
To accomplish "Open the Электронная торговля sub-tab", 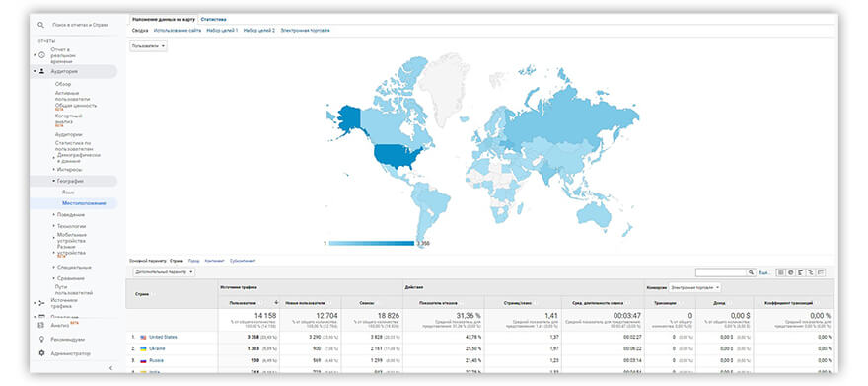I will [x=305, y=31].
